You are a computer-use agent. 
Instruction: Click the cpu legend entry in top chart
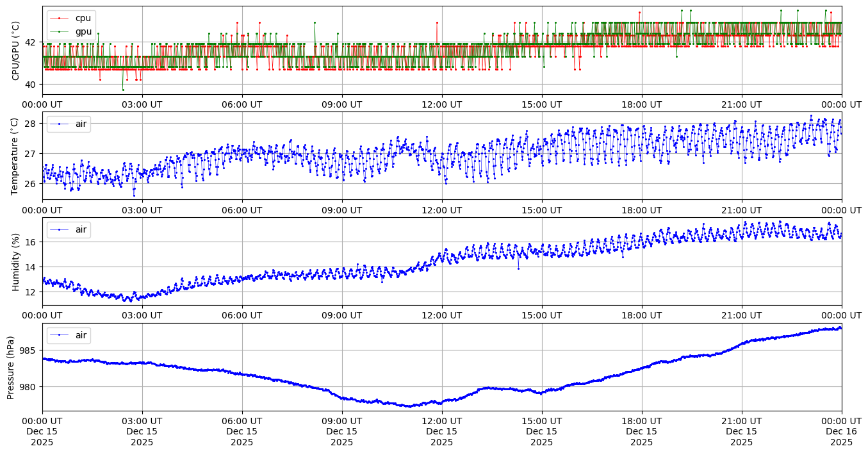84,18
